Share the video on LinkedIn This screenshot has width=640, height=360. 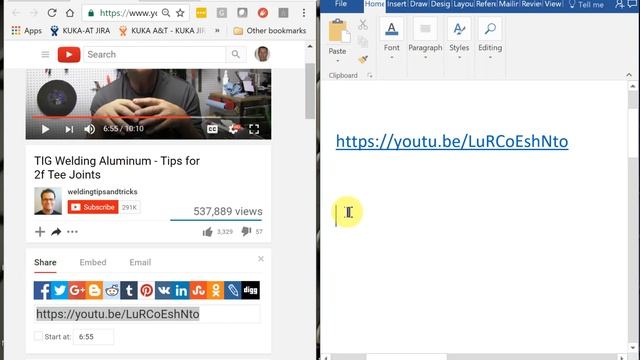181,290
